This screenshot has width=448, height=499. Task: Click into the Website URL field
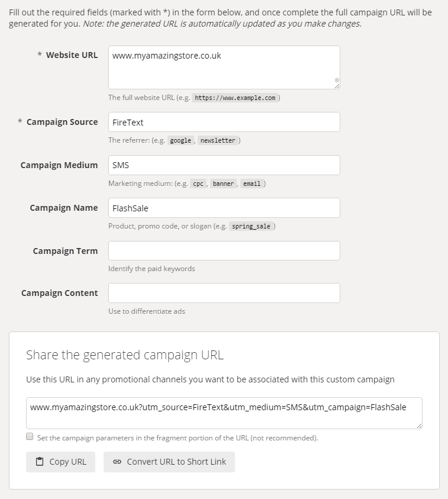(224, 67)
